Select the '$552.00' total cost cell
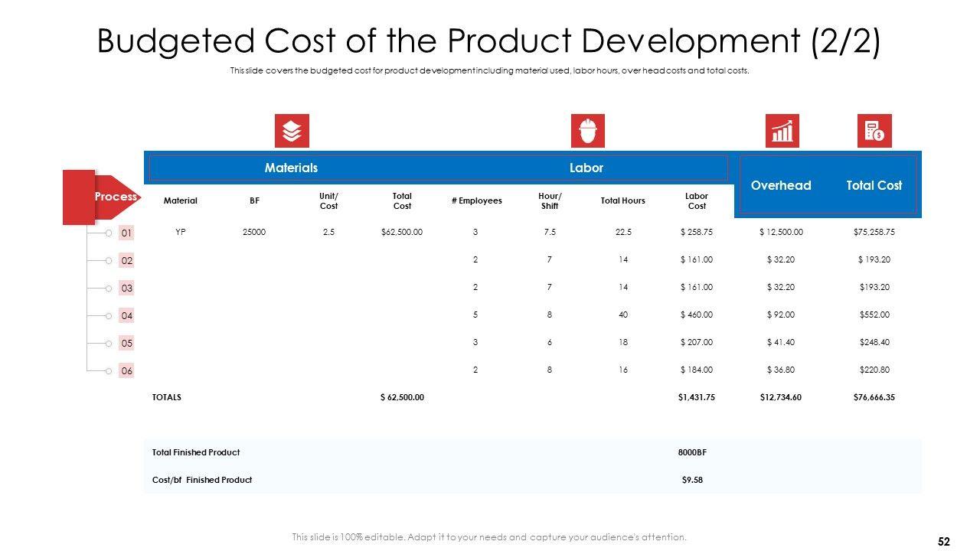This screenshot has width=980, height=551. [874, 315]
